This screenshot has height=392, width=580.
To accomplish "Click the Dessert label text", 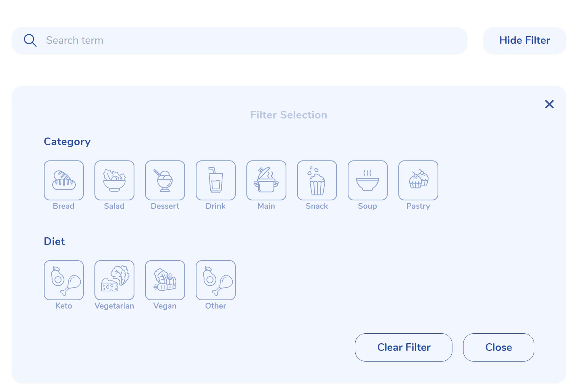I will click(165, 206).
